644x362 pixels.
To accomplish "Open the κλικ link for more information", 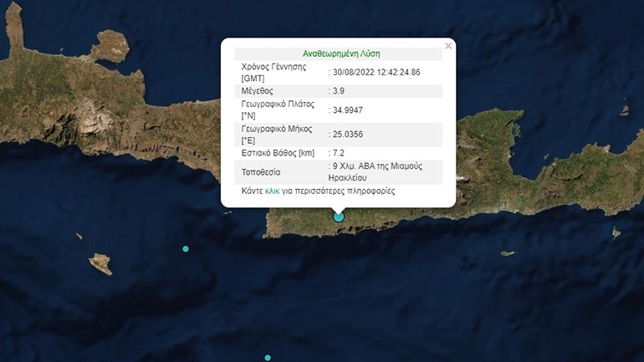I will (272, 191).
